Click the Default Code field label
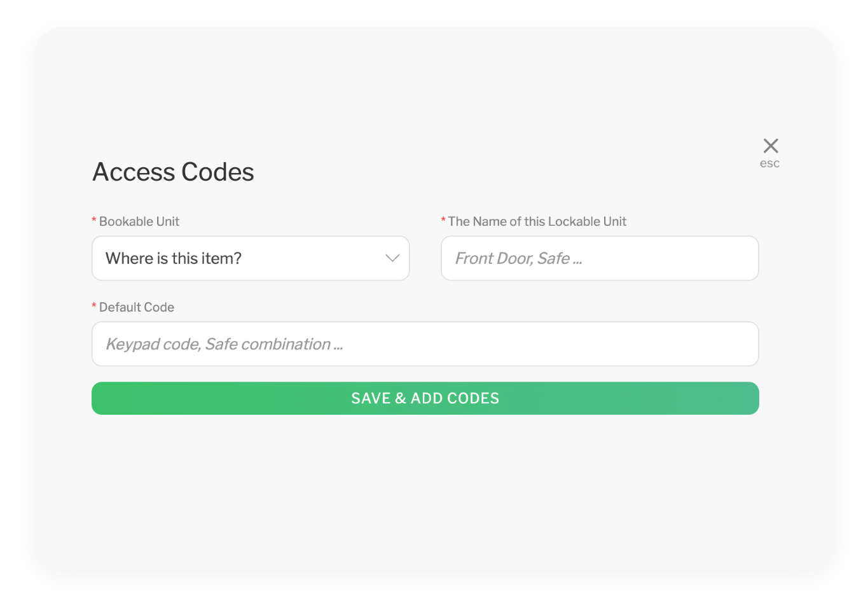Screen dimensions: 868x610 (137, 307)
